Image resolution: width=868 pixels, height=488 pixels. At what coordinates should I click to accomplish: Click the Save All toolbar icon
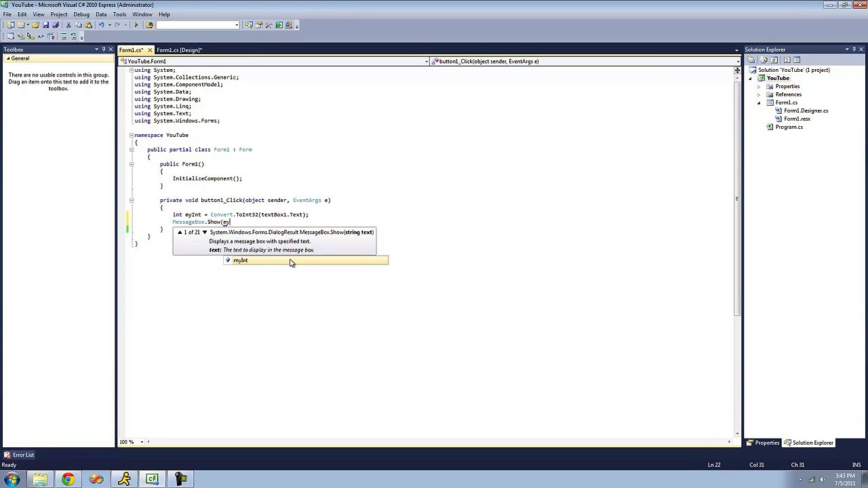coord(56,25)
